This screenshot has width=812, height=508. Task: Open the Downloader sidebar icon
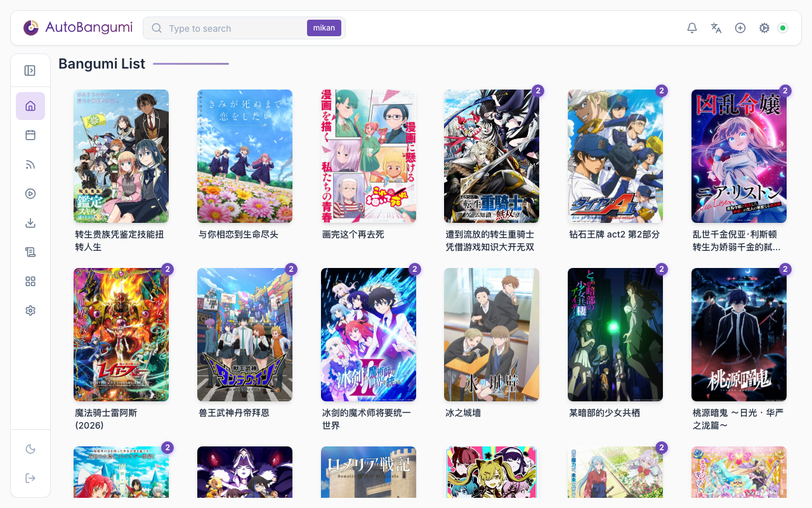(x=30, y=223)
